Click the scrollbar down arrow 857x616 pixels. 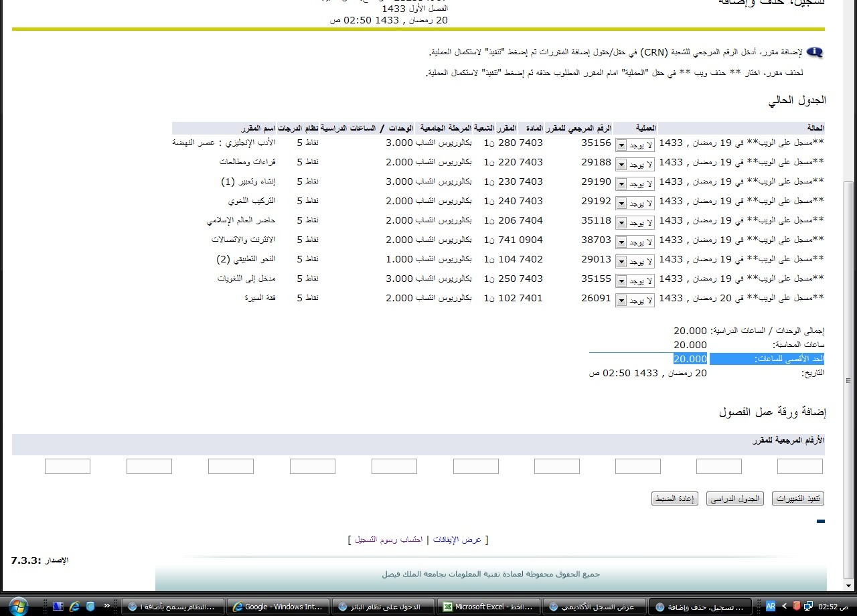click(849, 586)
